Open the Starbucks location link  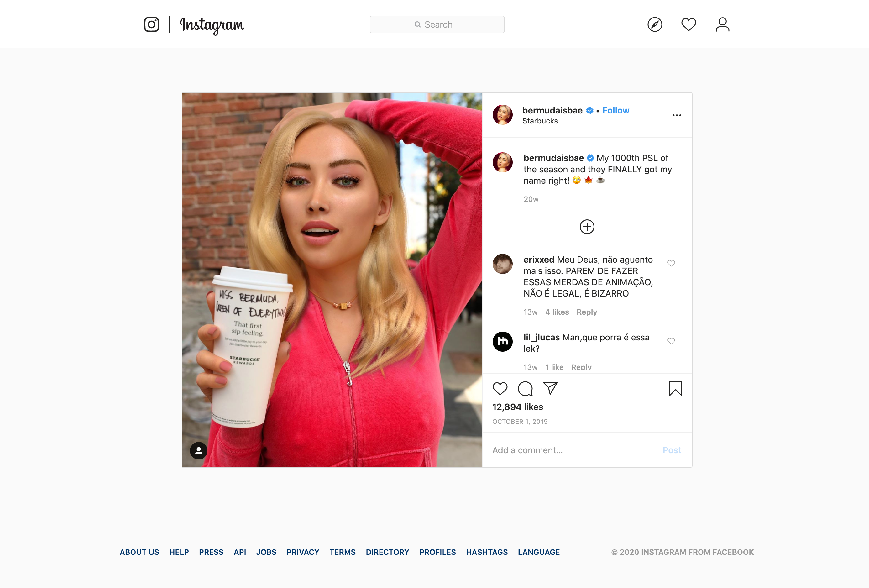[x=540, y=121]
